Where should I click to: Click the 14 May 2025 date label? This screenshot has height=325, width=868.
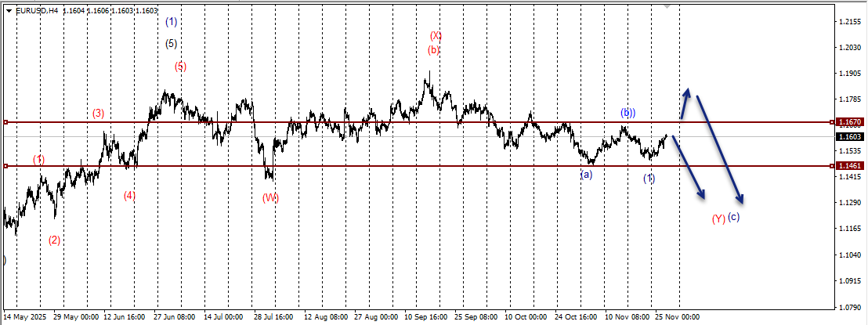[x=27, y=317]
